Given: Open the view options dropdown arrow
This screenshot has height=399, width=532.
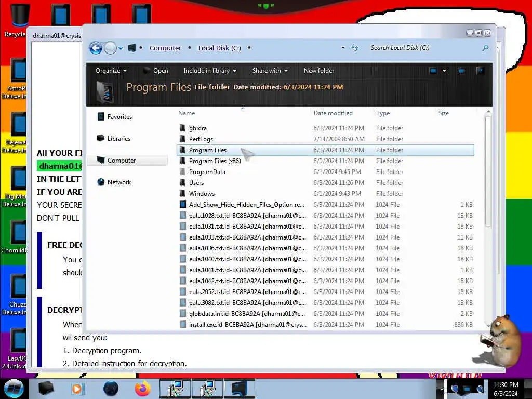Looking at the screenshot, I should [444, 71].
